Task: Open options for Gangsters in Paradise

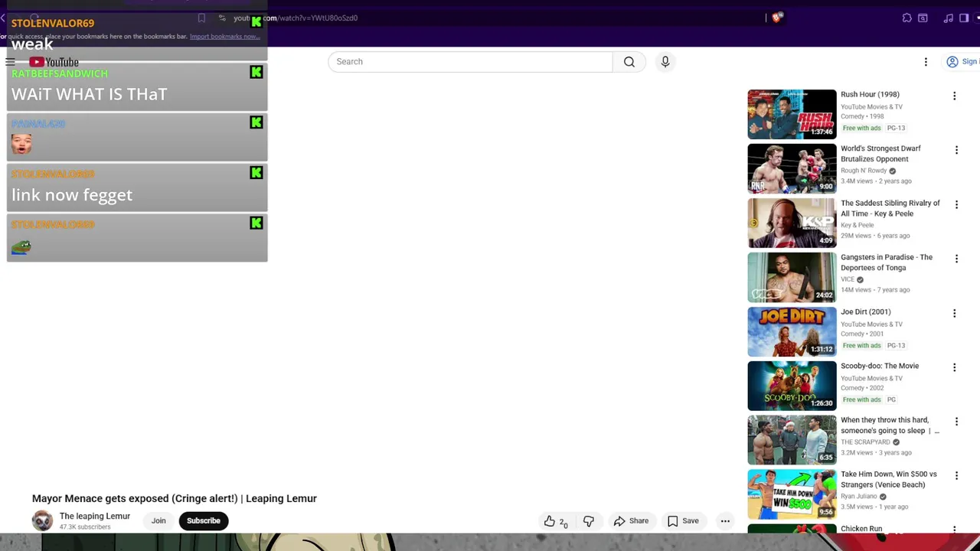Action: click(956, 259)
